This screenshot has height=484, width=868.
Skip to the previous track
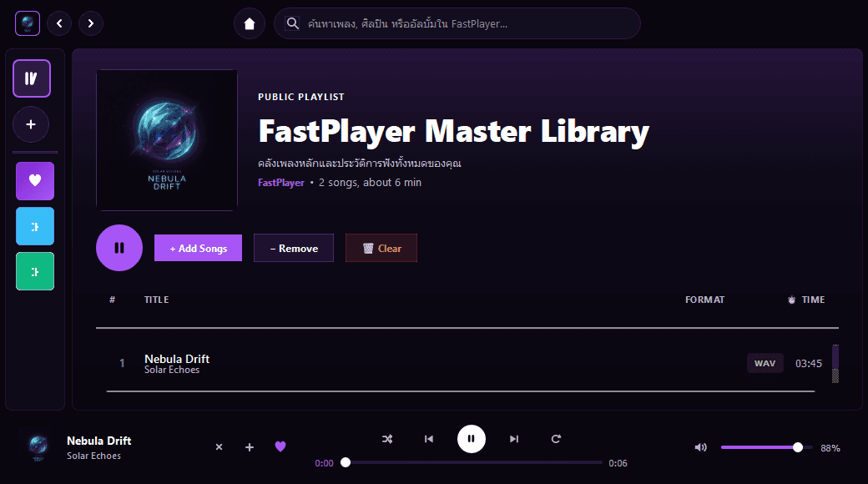429,439
